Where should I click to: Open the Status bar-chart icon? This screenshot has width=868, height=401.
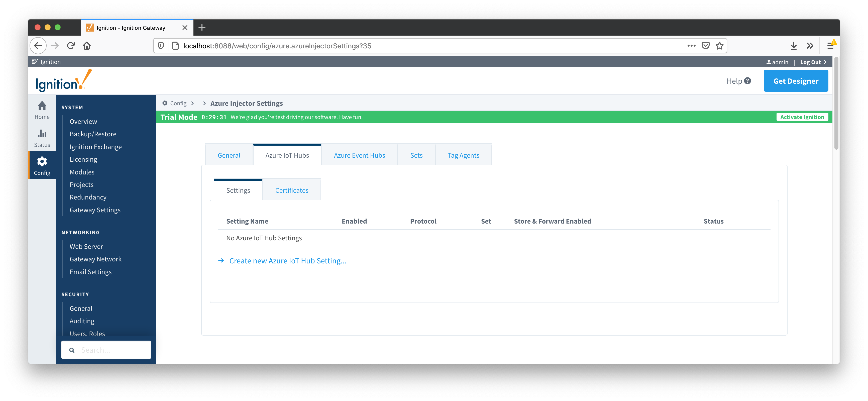point(42,134)
